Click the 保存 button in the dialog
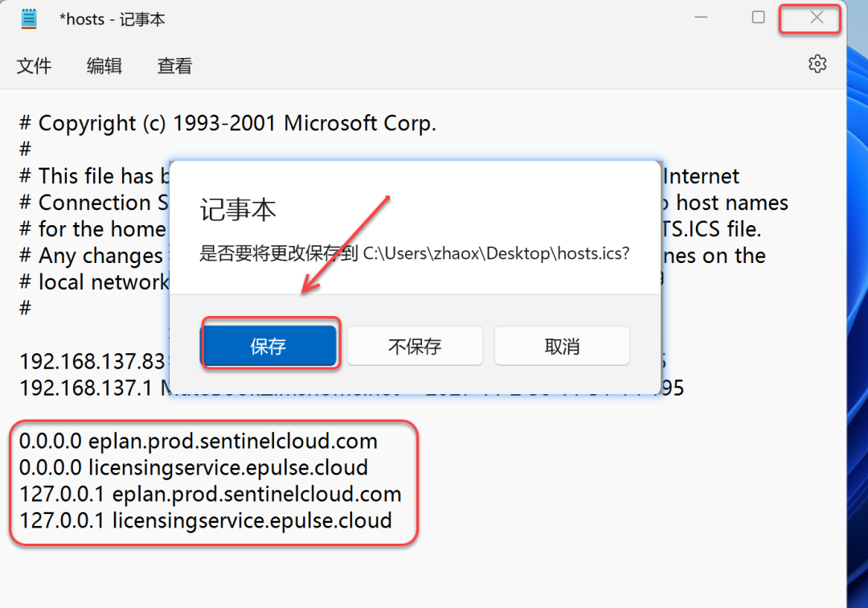 point(270,345)
